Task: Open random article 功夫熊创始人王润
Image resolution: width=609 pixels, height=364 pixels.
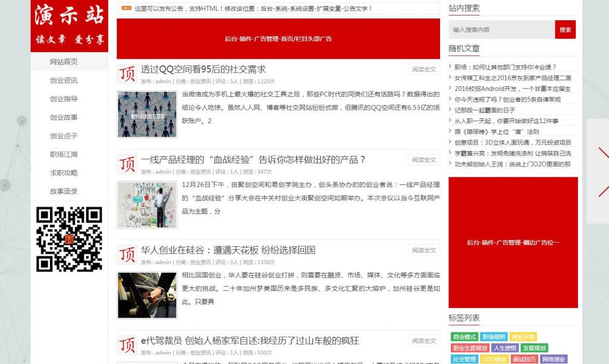Action: [x=513, y=164]
